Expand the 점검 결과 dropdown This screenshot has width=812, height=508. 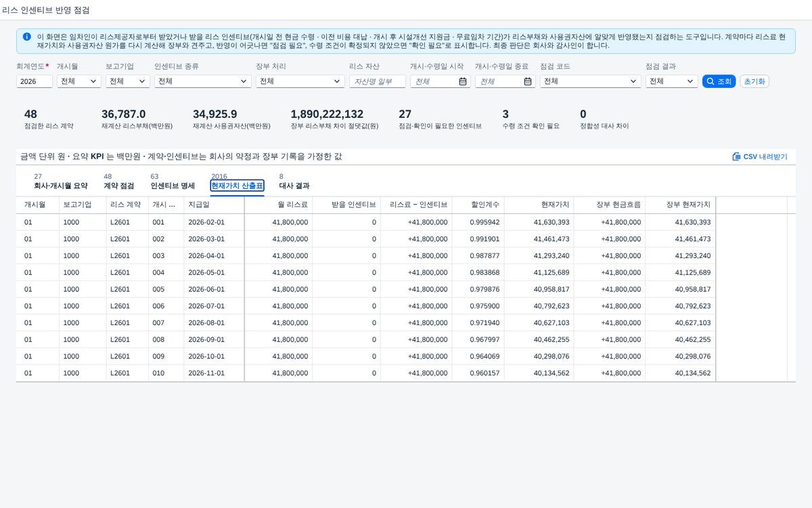(x=671, y=81)
